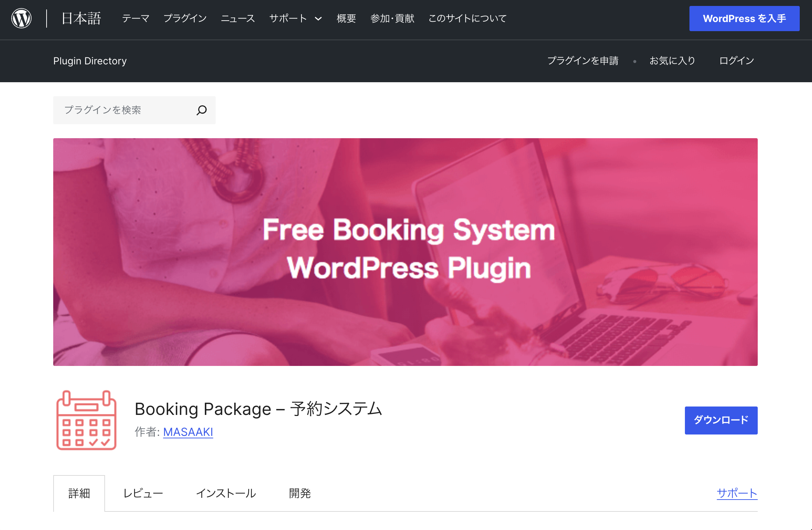This screenshot has width=812, height=530.
Task: Switch to the インストール tab
Action: tap(226, 493)
